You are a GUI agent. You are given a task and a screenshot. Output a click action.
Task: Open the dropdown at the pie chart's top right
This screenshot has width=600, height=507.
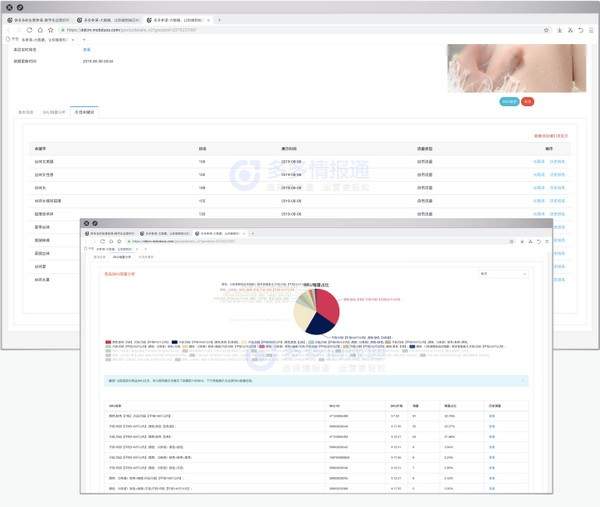tap(503, 272)
